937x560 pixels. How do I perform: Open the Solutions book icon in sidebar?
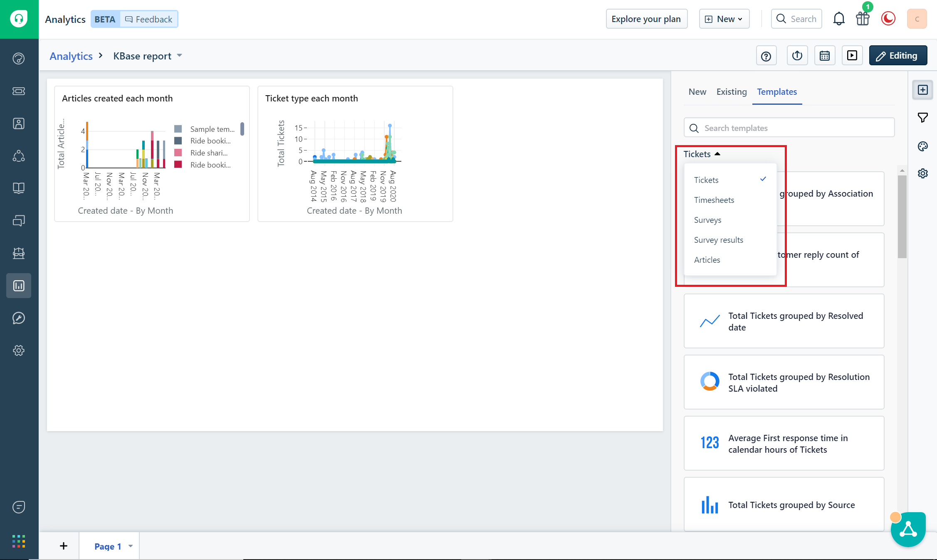pyautogui.click(x=19, y=188)
